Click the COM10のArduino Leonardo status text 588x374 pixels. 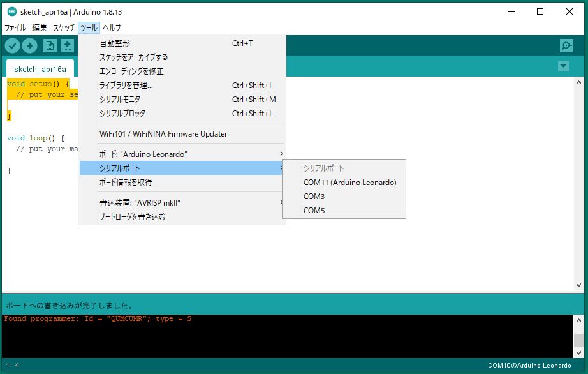point(529,365)
